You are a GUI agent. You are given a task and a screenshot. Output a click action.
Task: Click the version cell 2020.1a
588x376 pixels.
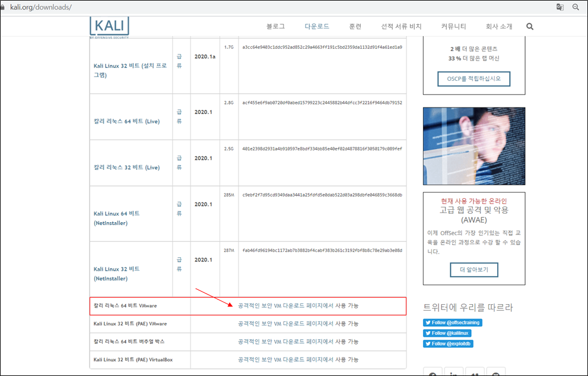[x=205, y=56]
